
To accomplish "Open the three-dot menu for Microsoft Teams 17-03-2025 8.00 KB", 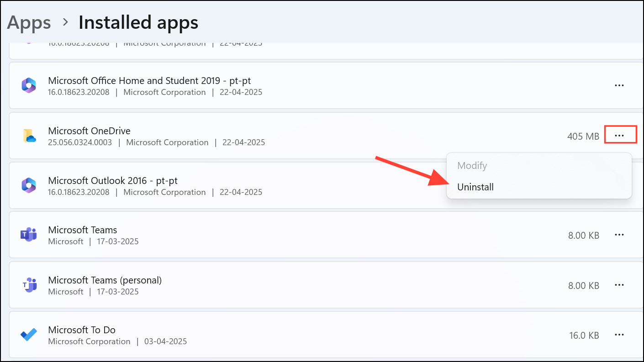I will tap(619, 235).
